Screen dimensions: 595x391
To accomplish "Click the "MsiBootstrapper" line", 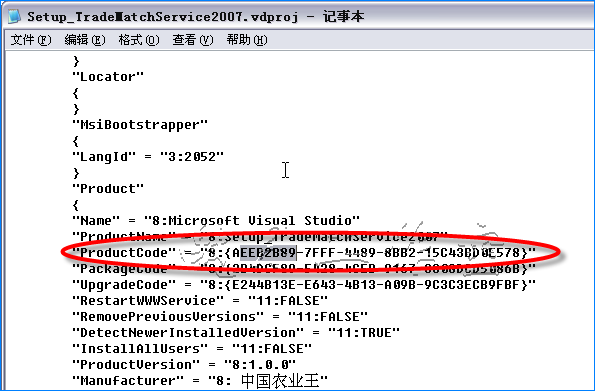I will (x=140, y=125).
